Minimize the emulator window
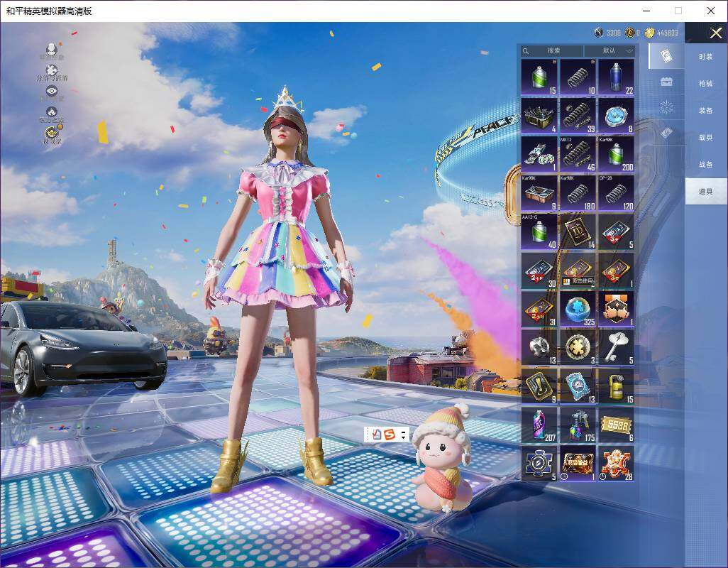This screenshot has height=568, width=728. (x=646, y=11)
